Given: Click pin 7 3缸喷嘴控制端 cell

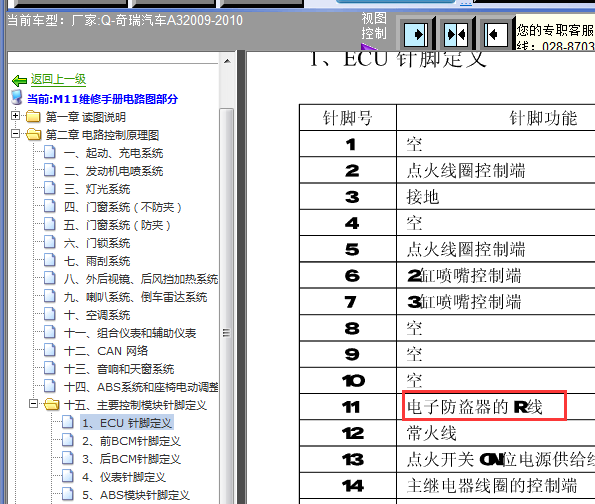Looking at the screenshot, I should (x=496, y=302).
